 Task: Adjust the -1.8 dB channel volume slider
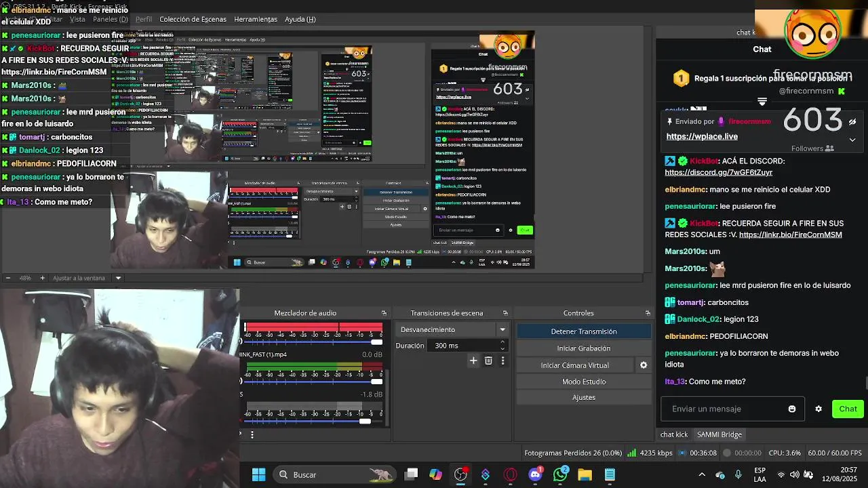pyautogui.click(x=315, y=421)
